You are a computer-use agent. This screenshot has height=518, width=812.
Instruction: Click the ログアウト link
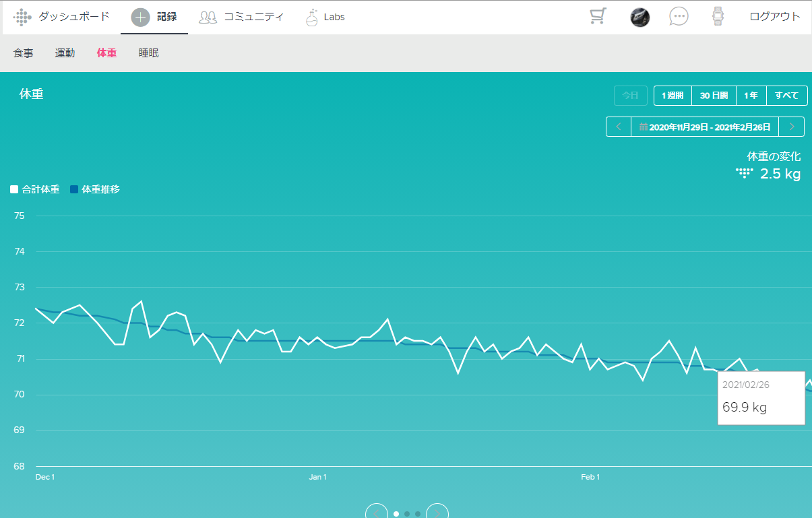pos(775,17)
